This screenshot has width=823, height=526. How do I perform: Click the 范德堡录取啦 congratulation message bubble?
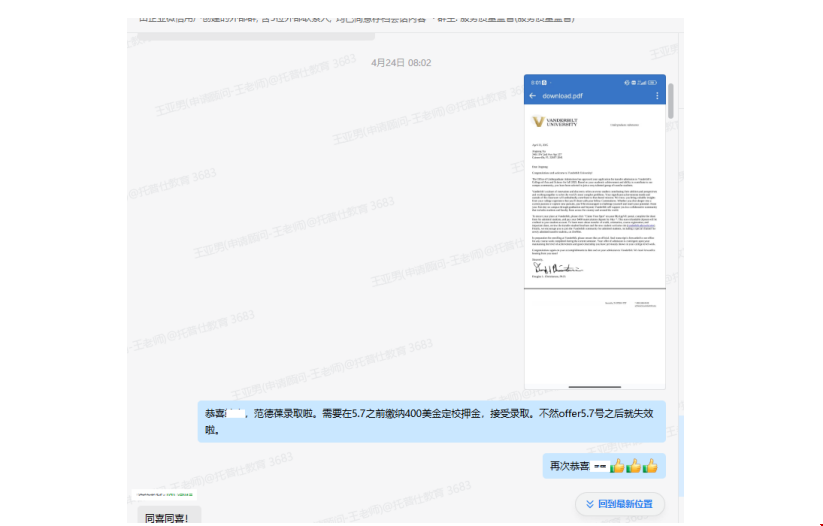pos(430,421)
